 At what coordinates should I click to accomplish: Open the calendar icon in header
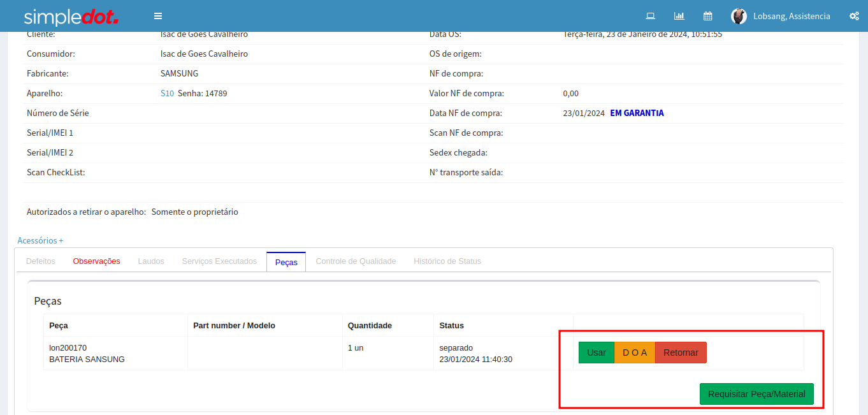[x=707, y=16]
